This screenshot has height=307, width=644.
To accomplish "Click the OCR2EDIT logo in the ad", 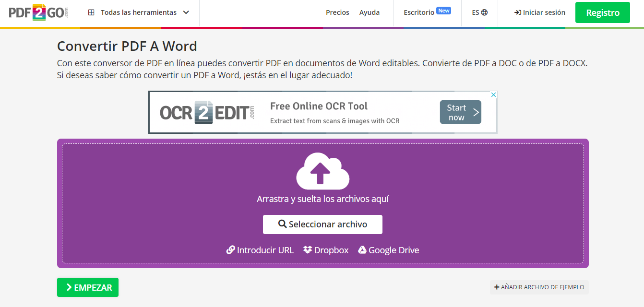I will pos(207,112).
